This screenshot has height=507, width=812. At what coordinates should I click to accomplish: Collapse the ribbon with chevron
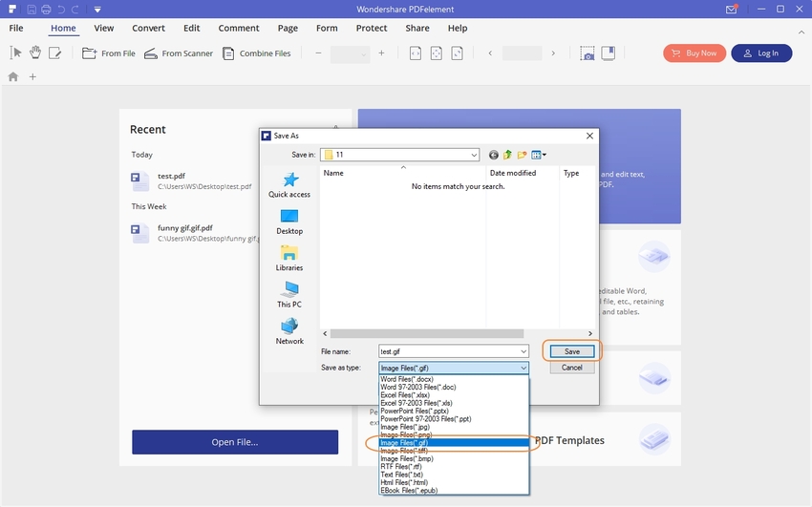pyautogui.click(x=801, y=32)
